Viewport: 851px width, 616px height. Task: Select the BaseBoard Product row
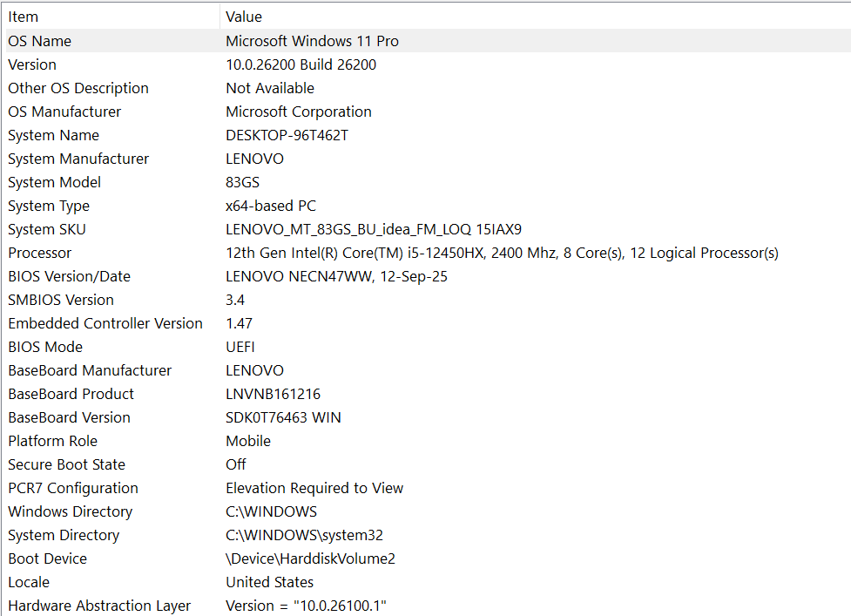tap(429, 394)
